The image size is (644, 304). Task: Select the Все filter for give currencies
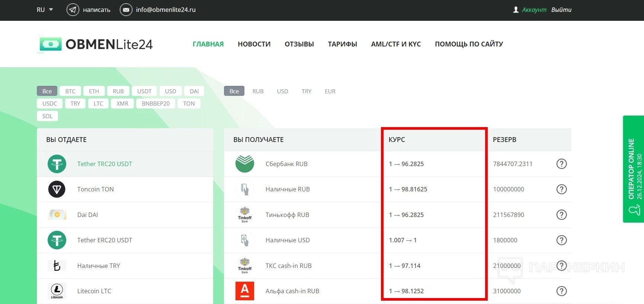pos(47,91)
